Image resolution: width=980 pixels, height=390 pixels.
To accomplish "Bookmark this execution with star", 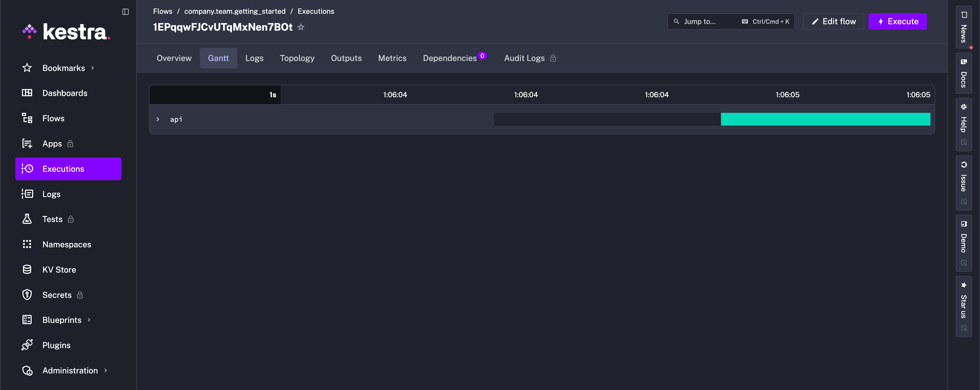I will (x=301, y=27).
